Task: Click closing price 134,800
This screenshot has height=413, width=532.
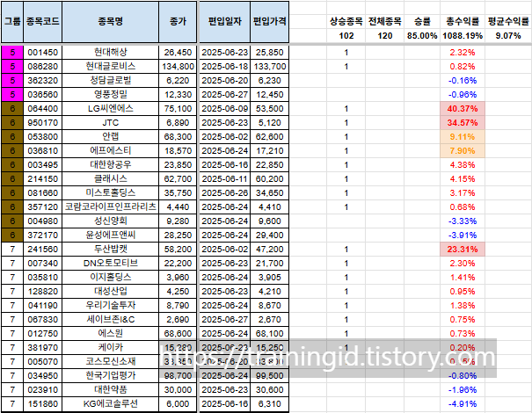Action: pyautogui.click(x=178, y=67)
